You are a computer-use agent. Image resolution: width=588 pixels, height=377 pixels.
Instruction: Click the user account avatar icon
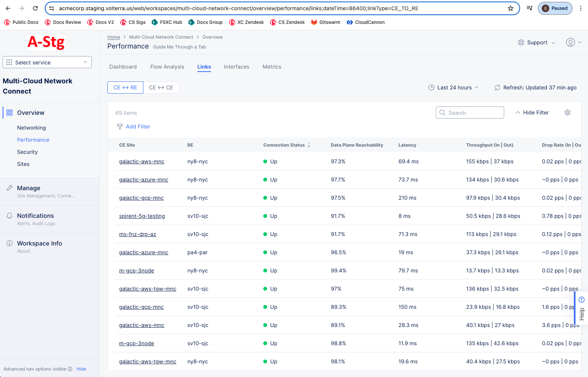click(x=570, y=42)
